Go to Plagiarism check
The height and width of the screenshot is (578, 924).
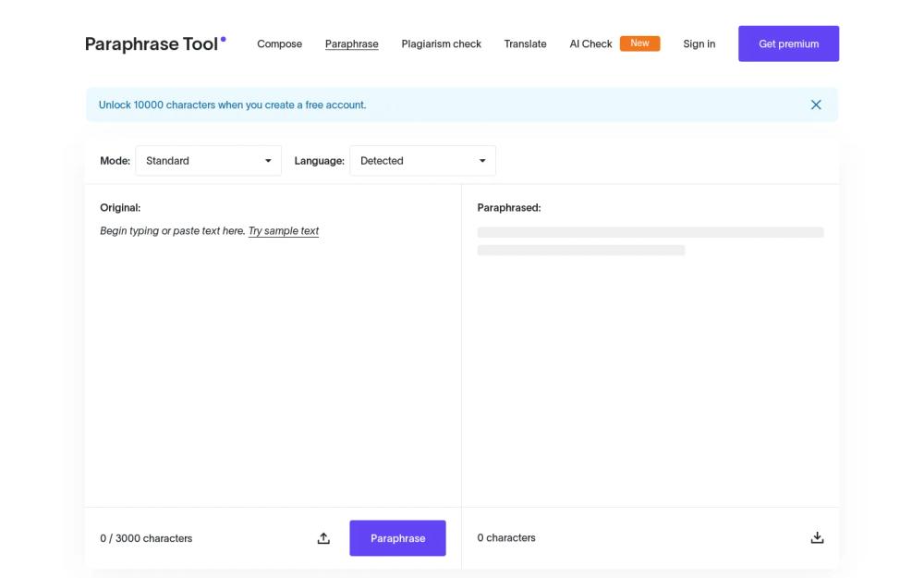click(442, 43)
